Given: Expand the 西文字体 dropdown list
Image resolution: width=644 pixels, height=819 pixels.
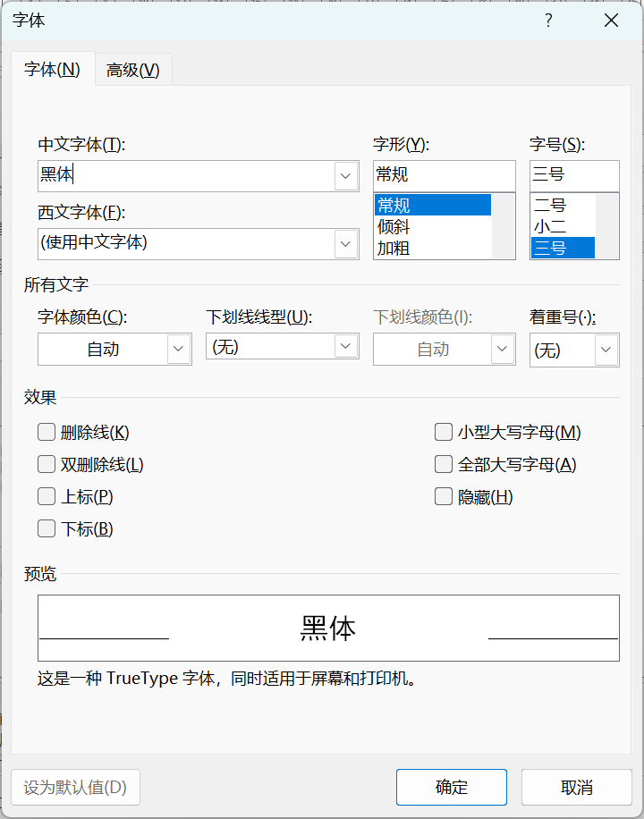Looking at the screenshot, I should pyautogui.click(x=345, y=243).
